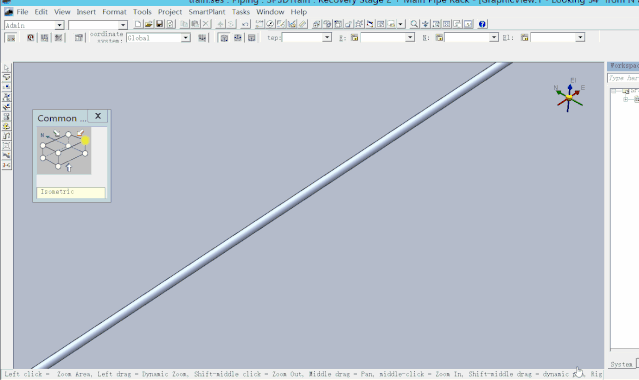Select the Zoom magnifier tool icon
639x380 pixels.
pos(414,24)
